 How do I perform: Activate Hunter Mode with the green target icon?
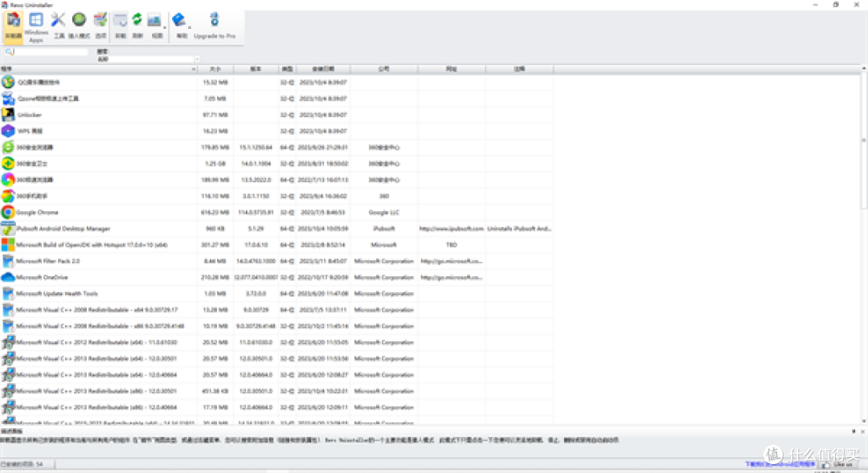pyautogui.click(x=79, y=26)
